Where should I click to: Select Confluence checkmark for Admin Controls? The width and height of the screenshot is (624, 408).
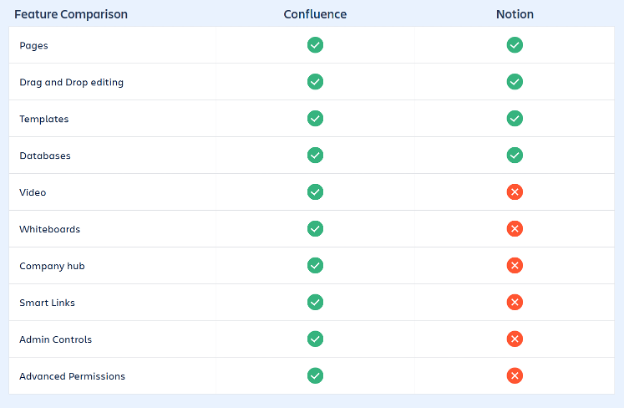315,339
